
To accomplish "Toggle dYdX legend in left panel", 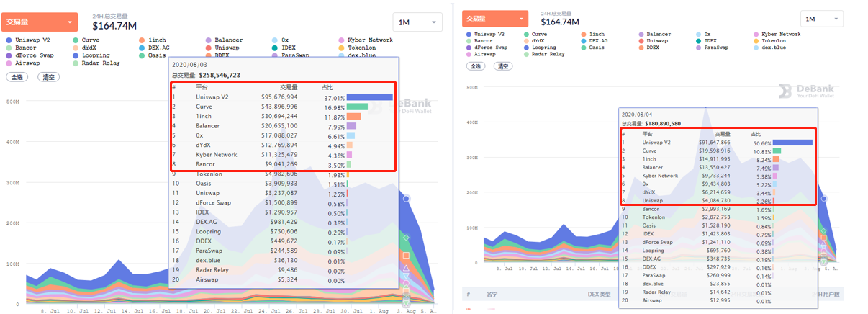I will coord(86,48).
